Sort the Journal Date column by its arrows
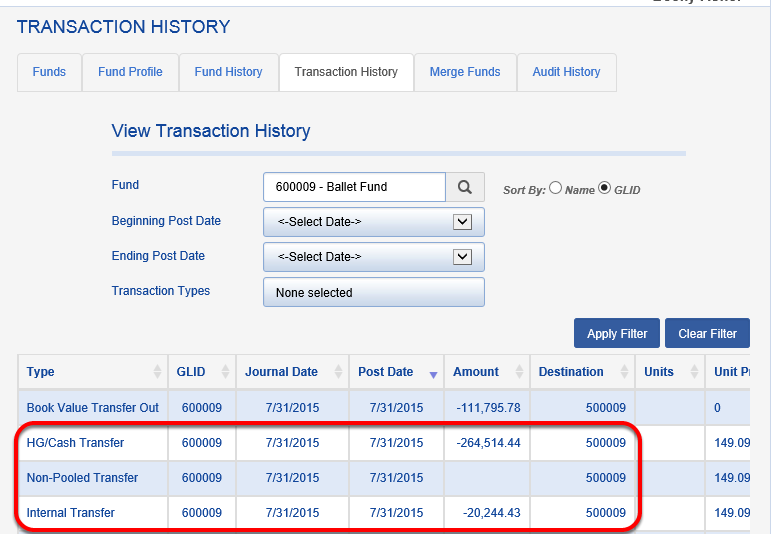 pos(339,371)
